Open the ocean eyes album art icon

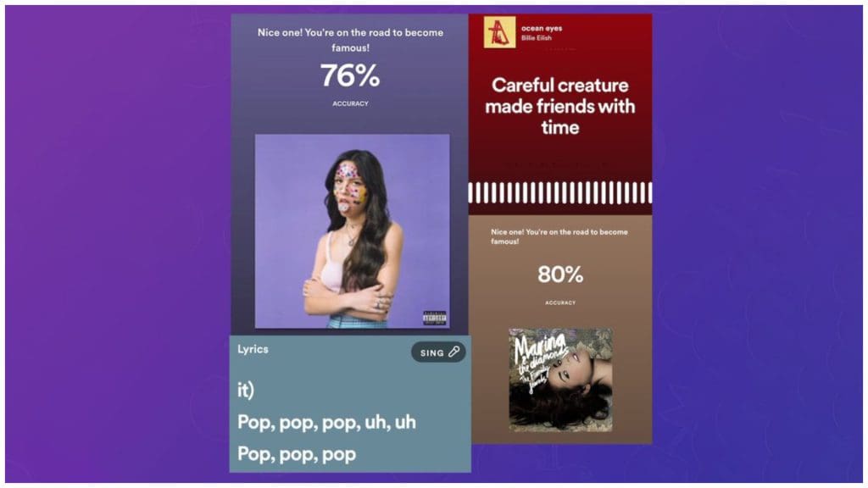(x=499, y=32)
